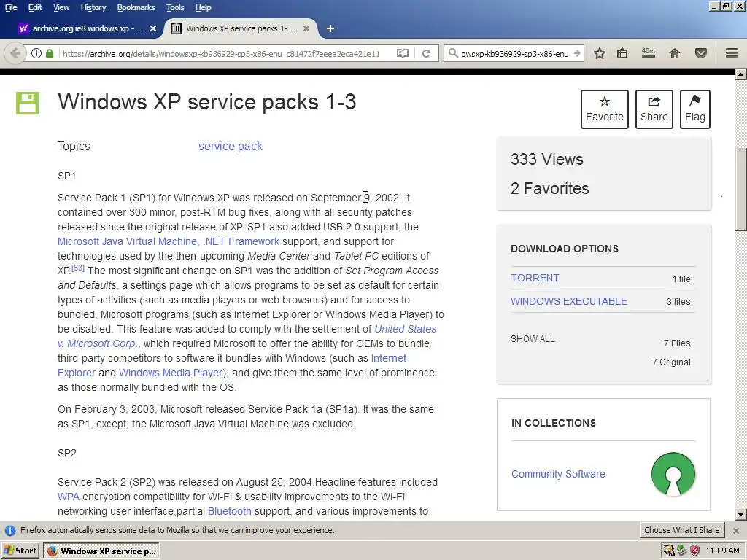This screenshot has height=560, width=747.
Task: Open the WPA link in SP2 section
Action: point(68,497)
